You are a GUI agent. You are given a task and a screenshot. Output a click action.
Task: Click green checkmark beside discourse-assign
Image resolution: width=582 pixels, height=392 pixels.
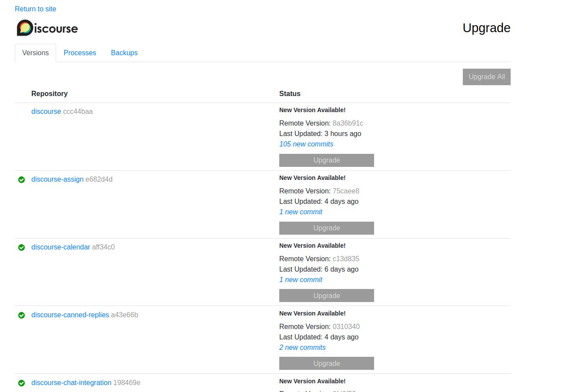tap(21, 179)
